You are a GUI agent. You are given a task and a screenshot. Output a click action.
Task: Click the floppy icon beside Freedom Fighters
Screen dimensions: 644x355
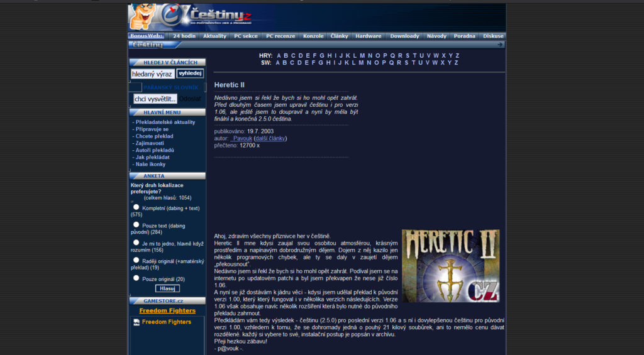(x=136, y=322)
